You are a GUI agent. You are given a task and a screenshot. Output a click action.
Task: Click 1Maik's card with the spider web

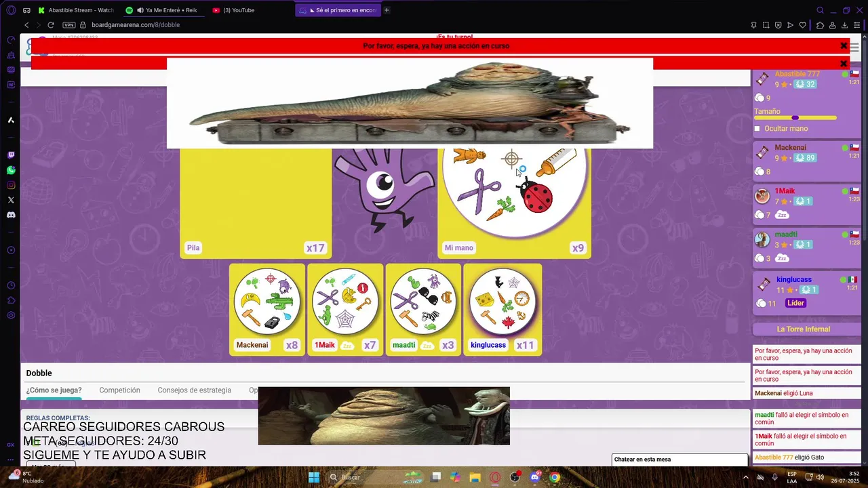click(x=345, y=302)
